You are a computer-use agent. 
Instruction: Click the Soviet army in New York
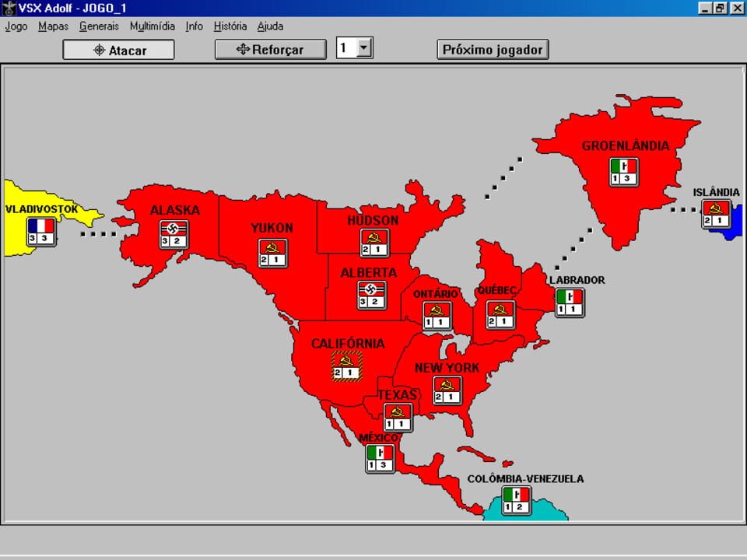click(447, 390)
